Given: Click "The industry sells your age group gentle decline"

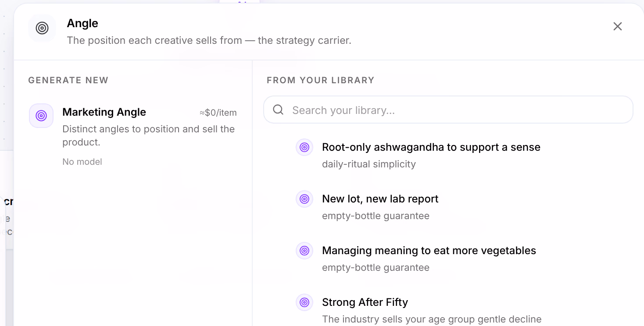Looking at the screenshot, I should [432, 319].
